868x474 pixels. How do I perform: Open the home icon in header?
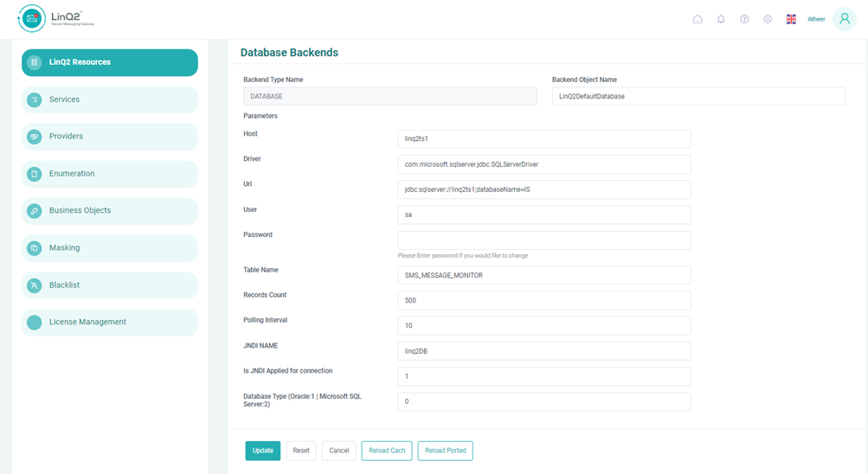coord(698,19)
